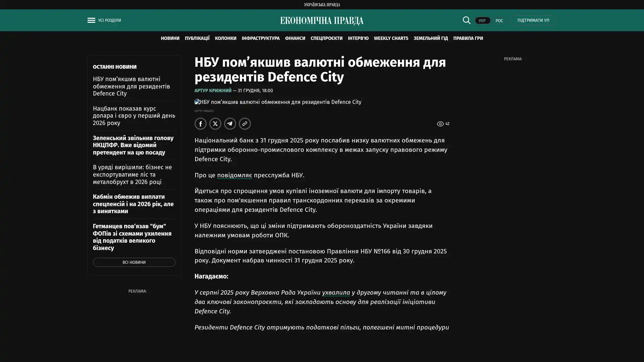Open the 'повідомляє' hyperlink
This screenshot has height=362, width=644.
pos(234,175)
